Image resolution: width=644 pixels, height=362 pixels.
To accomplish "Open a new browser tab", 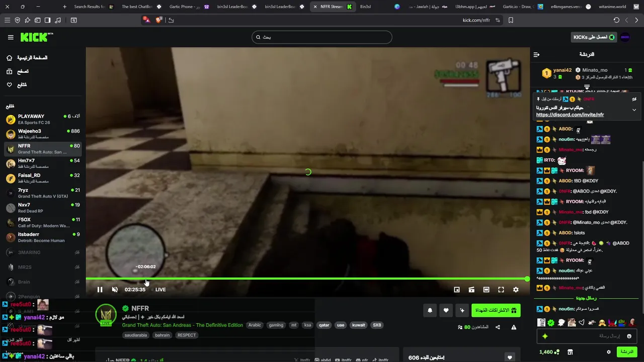I will point(64,7).
